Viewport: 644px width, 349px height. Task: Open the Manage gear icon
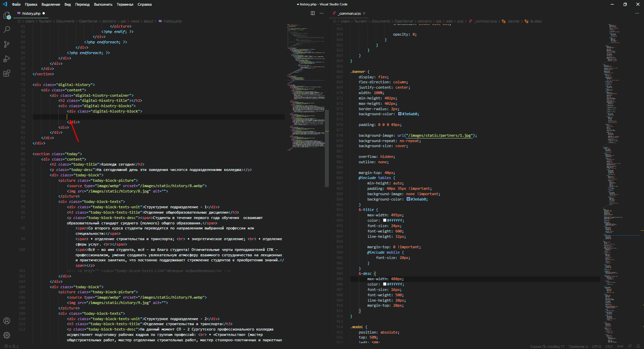pos(7,335)
